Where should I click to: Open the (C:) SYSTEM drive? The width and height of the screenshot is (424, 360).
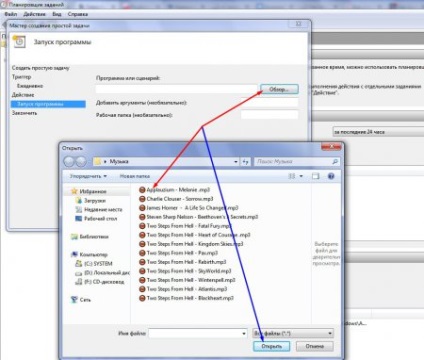click(x=94, y=263)
